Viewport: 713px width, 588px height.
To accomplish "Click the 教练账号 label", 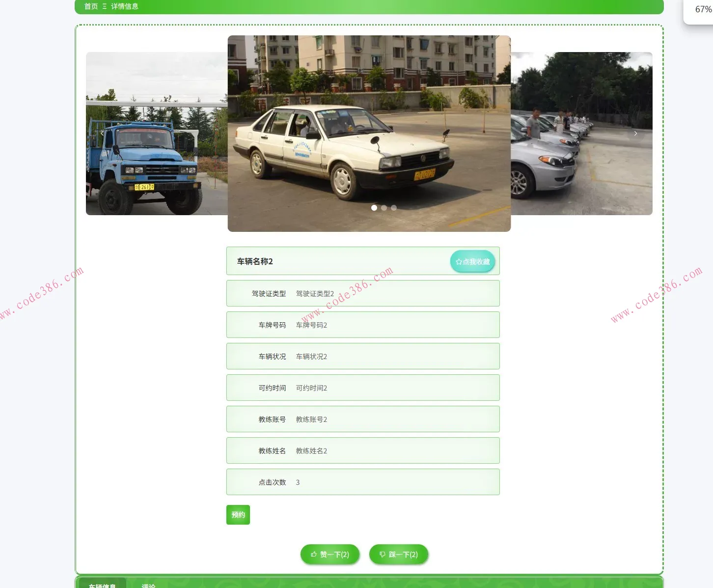I will (x=272, y=420).
